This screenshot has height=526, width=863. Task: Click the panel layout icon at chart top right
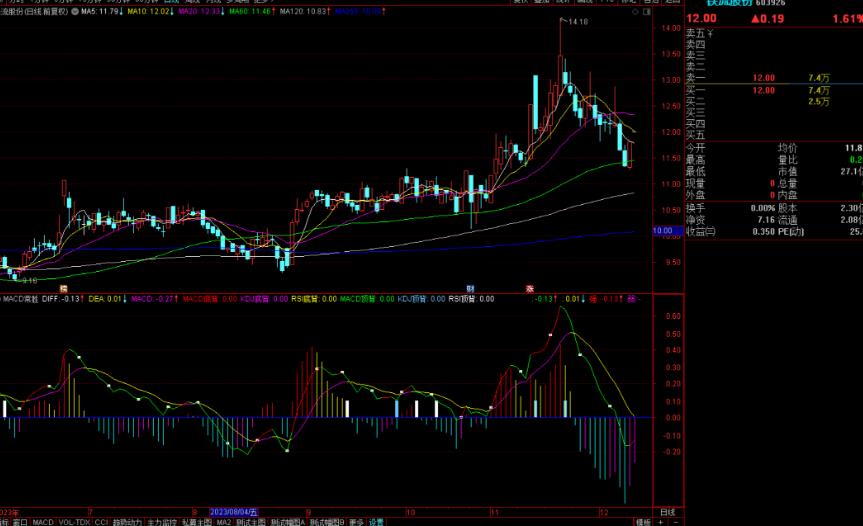tap(647, 12)
